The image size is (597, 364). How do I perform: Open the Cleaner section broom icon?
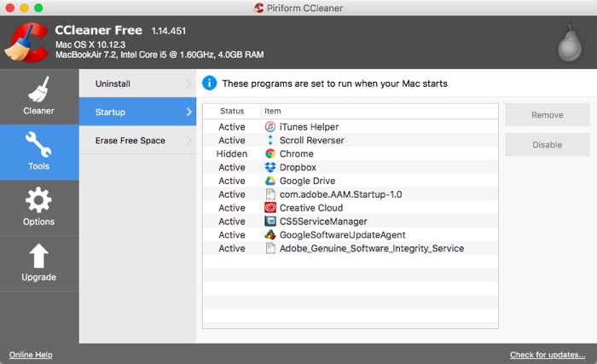[x=38, y=90]
